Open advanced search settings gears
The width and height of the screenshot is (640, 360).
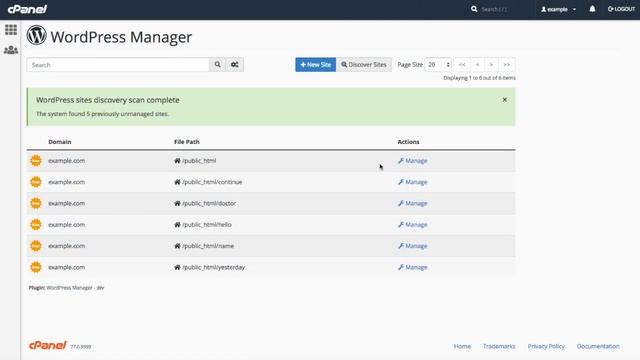[235, 64]
